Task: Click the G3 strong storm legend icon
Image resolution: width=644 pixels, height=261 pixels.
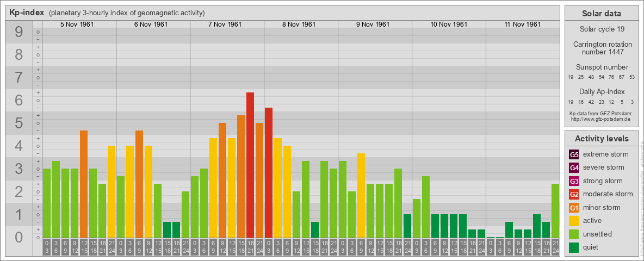Action: [574, 181]
